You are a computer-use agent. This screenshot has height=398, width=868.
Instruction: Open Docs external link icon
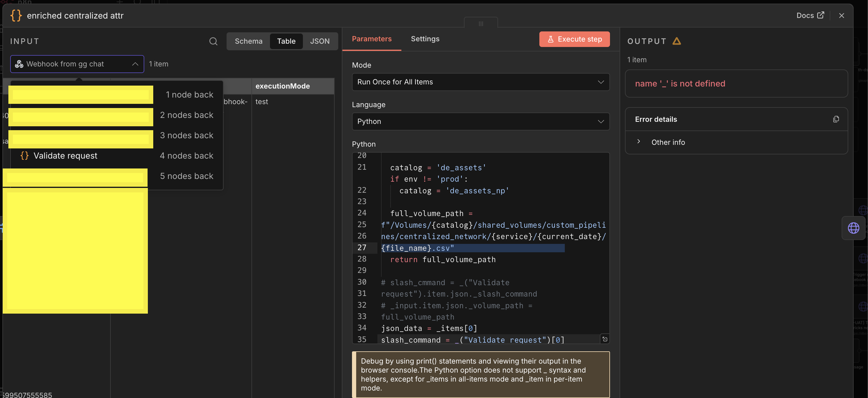tap(820, 15)
